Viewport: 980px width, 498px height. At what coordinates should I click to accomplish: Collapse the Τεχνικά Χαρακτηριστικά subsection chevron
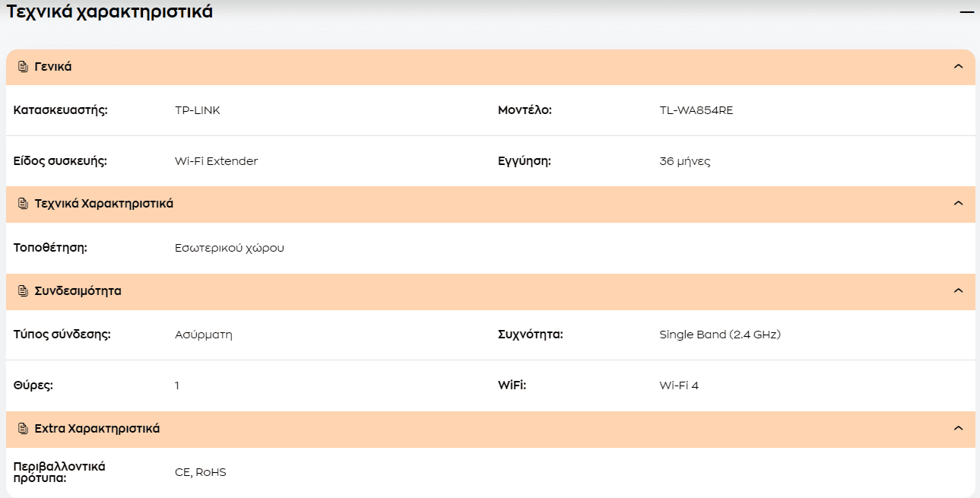[x=958, y=204]
